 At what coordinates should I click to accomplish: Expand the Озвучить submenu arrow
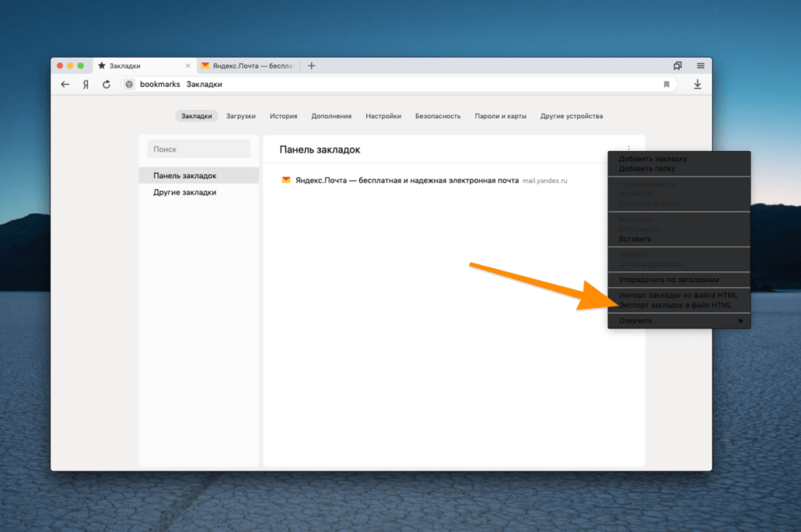tap(741, 321)
